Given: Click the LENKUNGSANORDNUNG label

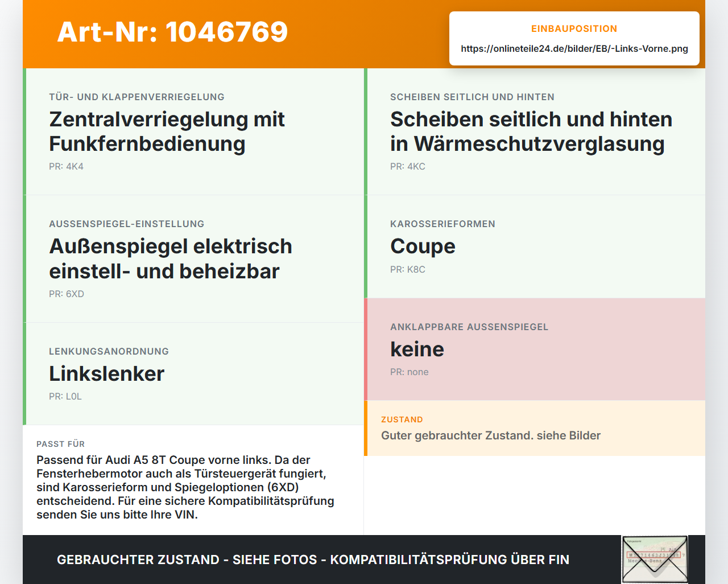Looking at the screenshot, I should coord(109,351).
